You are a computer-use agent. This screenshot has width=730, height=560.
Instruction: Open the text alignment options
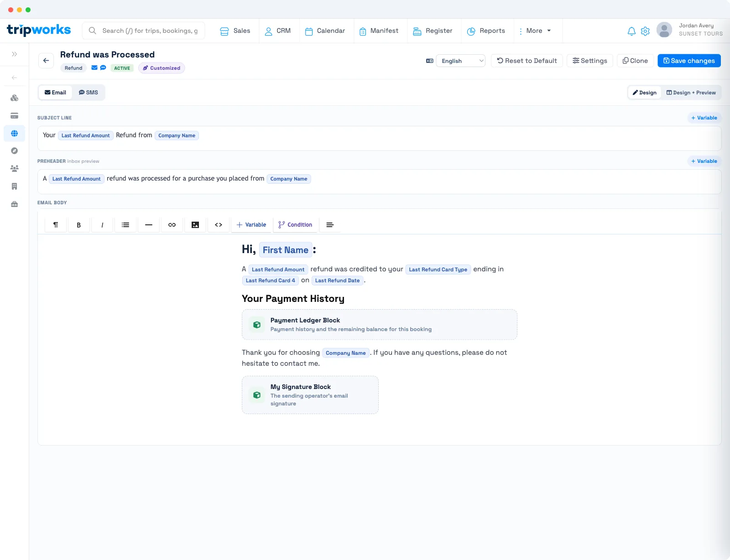click(x=330, y=225)
